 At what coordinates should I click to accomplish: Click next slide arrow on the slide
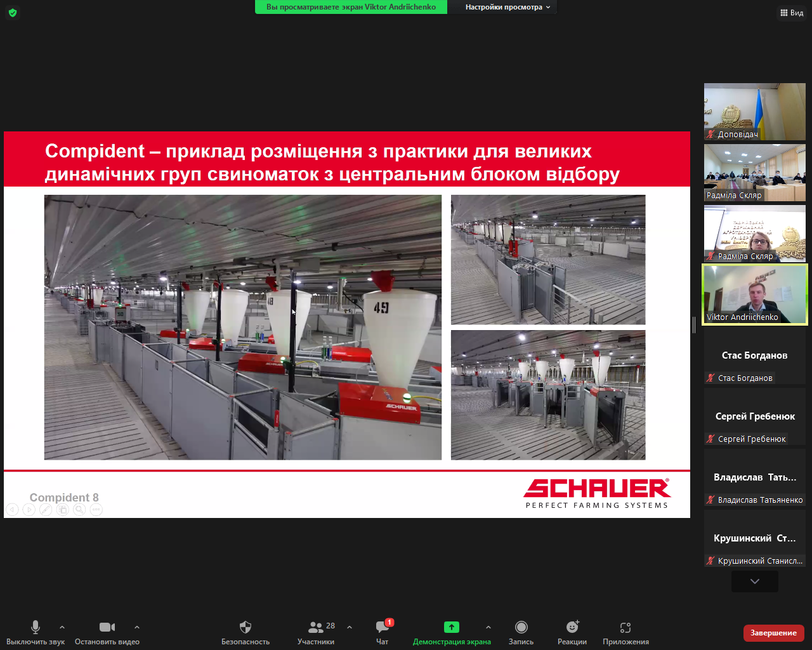29,510
